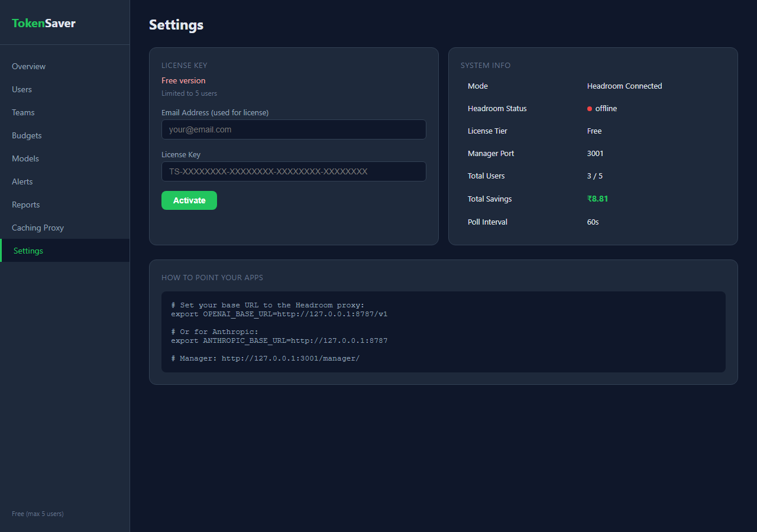Open the Models page
Image resolution: width=757 pixels, height=532 pixels.
(x=64, y=158)
